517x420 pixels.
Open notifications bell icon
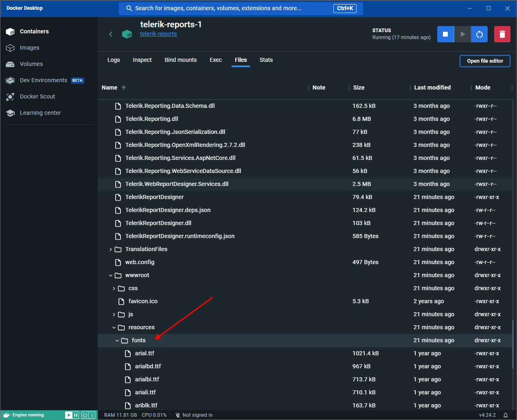tap(506, 415)
